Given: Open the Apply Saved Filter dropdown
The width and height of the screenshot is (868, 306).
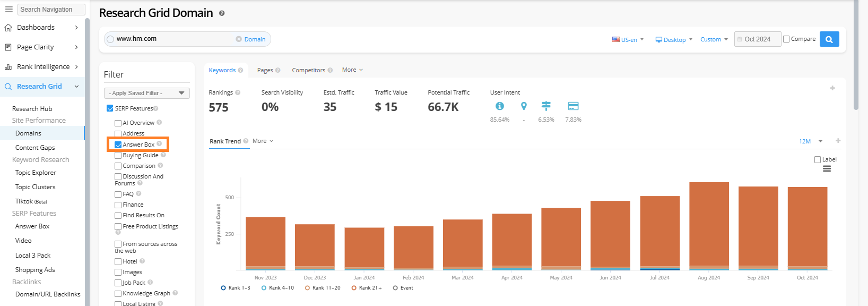Looking at the screenshot, I should tap(146, 93).
